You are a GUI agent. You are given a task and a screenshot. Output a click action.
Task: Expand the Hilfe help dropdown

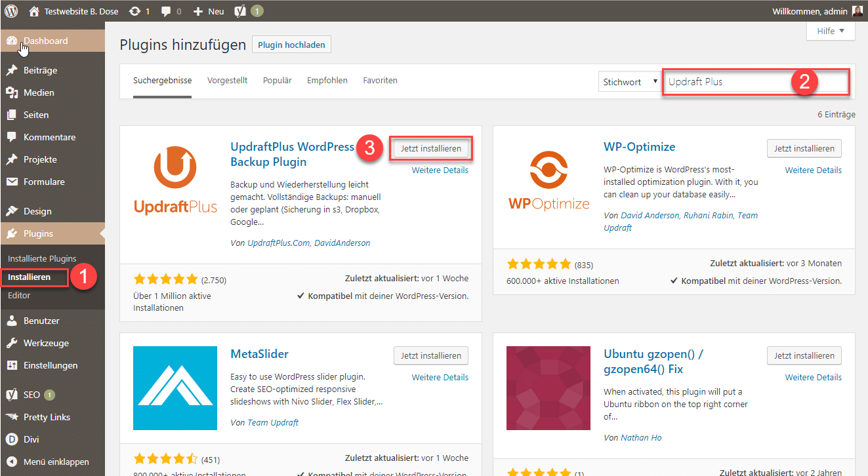pos(831,31)
